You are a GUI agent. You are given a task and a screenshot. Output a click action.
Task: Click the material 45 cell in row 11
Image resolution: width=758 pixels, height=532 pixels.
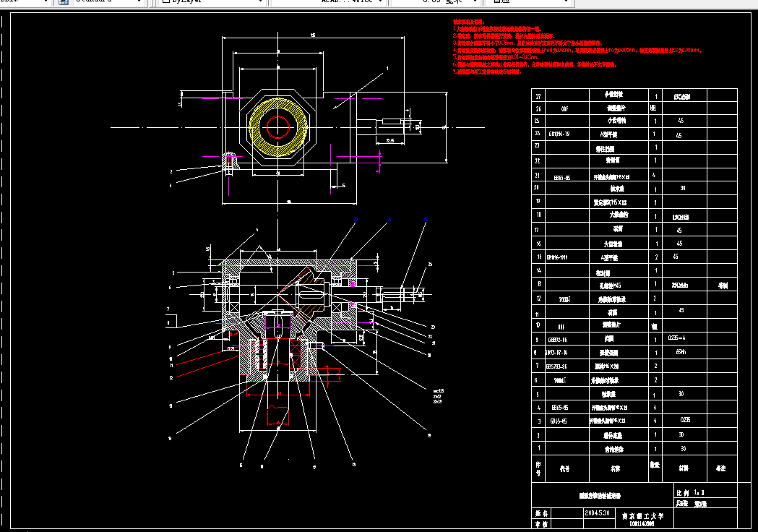(x=684, y=311)
